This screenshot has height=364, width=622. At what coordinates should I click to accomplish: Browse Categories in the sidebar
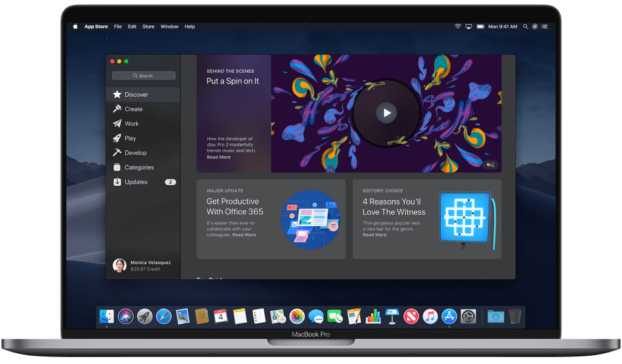click(143, 167)
